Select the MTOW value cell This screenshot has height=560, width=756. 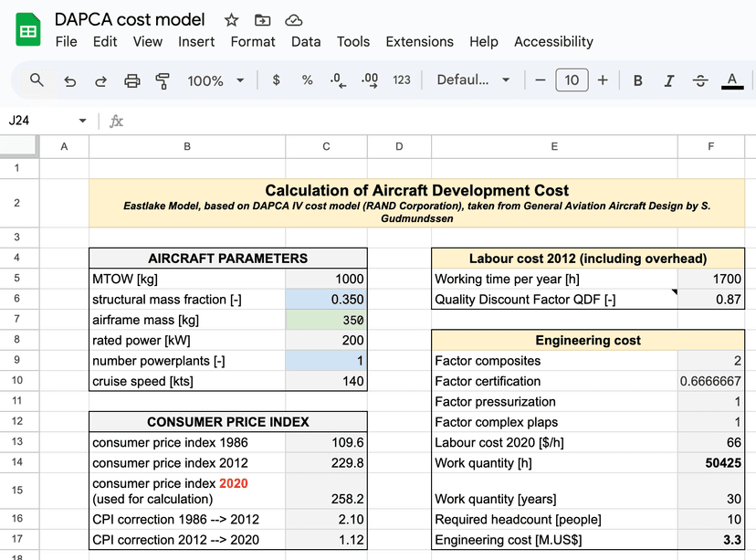326,279
